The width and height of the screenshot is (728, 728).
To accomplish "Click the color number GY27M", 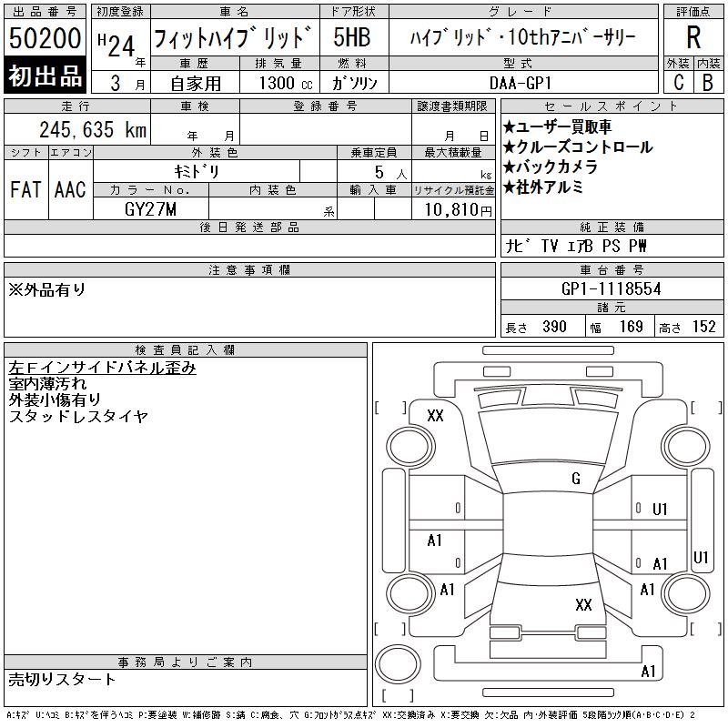I will [x=150, y=209].
